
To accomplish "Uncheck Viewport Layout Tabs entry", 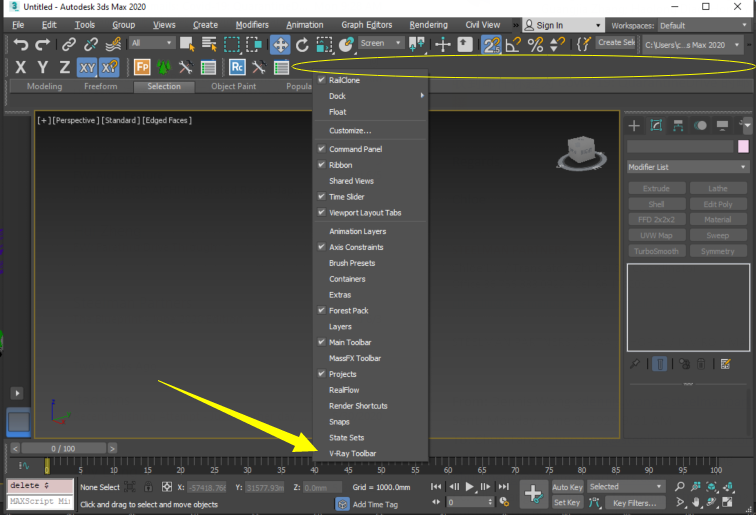I will (370, 213).
